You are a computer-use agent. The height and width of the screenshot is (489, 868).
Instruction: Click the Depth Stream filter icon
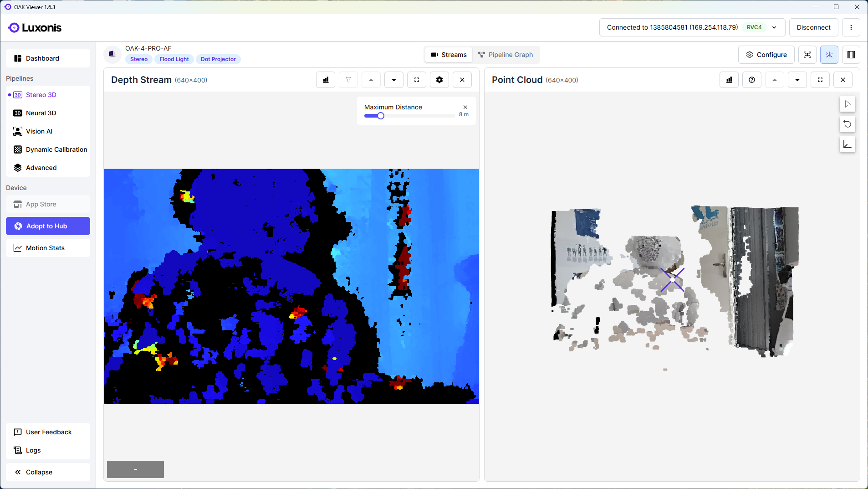tap(348, 80)
